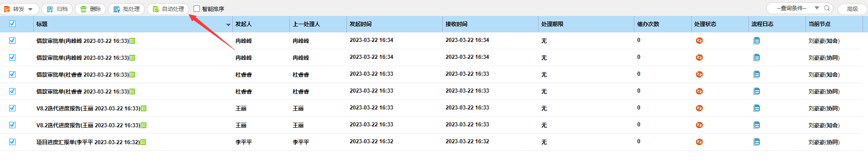Click the flow log icon in 项目进度汇报单 row

pos(756,142)
